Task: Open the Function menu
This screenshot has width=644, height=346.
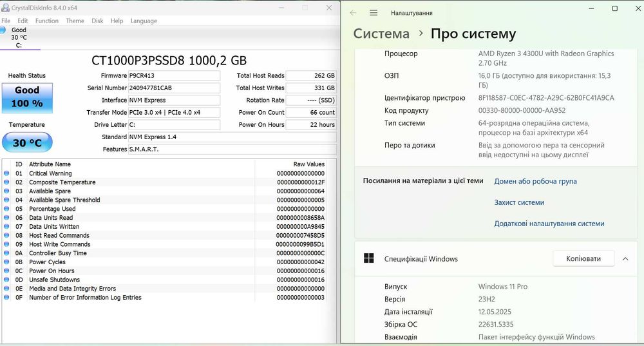Action: coord(47,21)
